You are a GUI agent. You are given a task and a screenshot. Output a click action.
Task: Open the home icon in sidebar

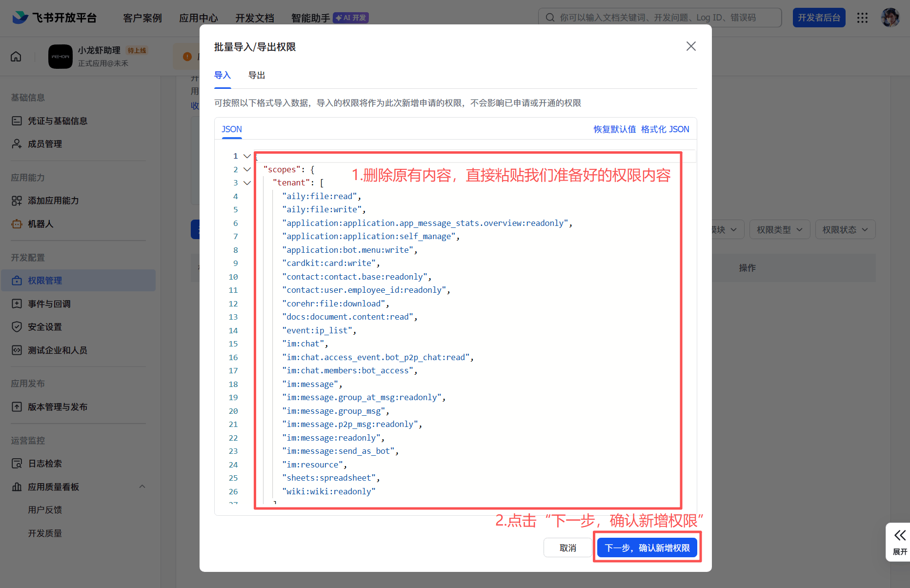pos(16,57)
